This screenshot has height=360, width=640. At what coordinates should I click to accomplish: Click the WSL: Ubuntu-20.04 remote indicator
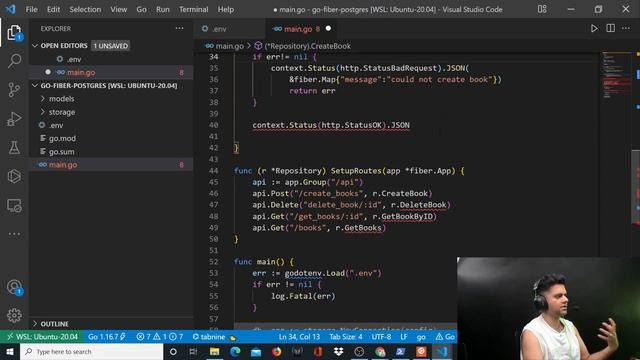point(42,337)
